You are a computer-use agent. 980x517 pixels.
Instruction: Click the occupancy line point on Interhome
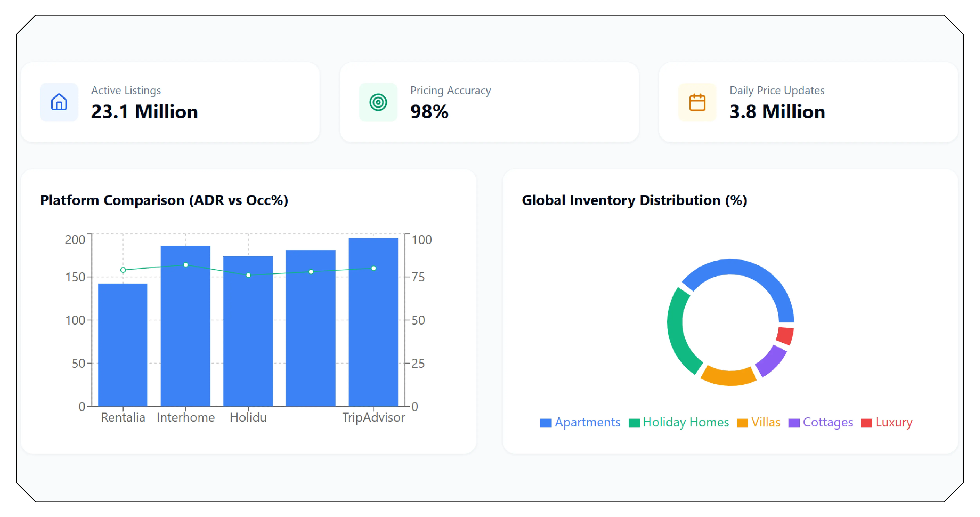(186, 265)
